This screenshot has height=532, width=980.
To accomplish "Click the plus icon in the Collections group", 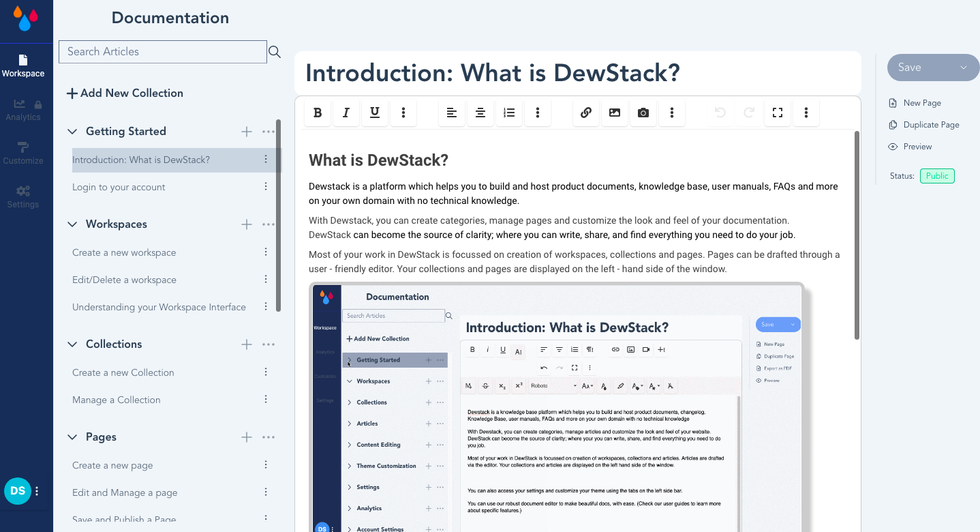I will tap(247, 344).
